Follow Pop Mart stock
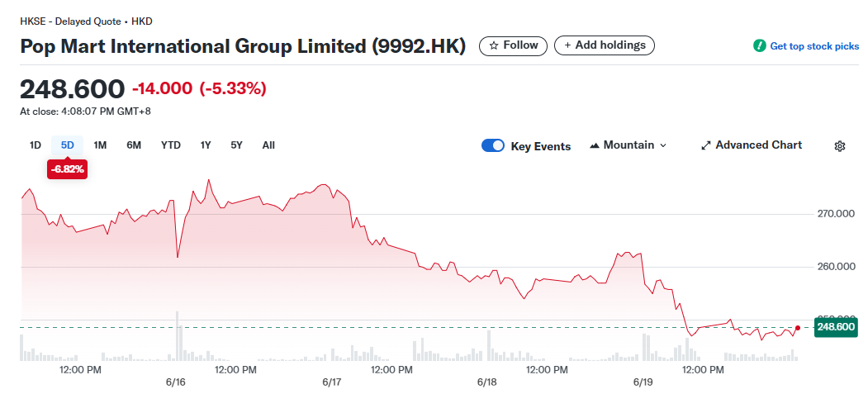Screen dimensions: 868x394 (513, 45)
